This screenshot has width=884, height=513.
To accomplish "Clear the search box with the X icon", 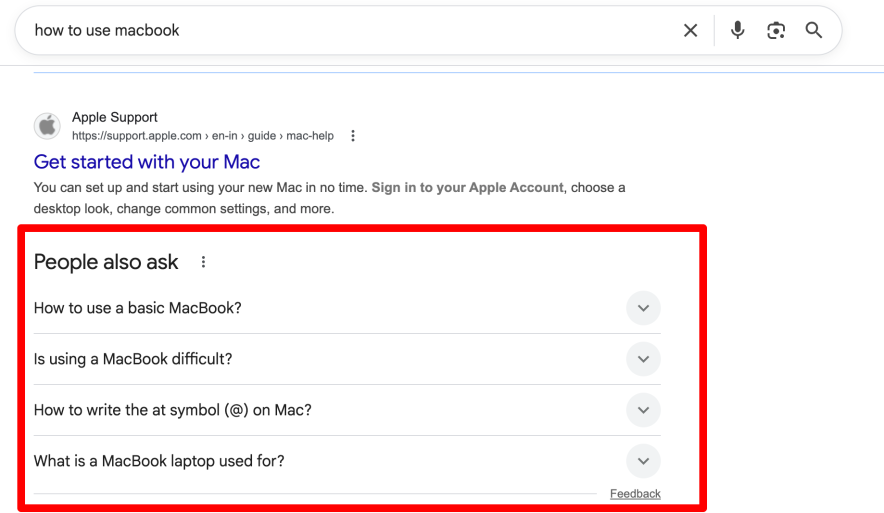I will coord(690,31).
